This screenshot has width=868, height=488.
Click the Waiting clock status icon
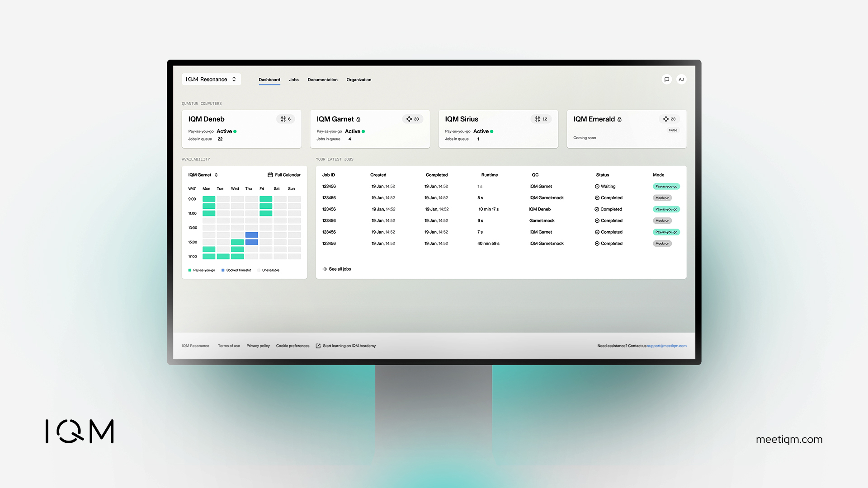click(597, 187)
